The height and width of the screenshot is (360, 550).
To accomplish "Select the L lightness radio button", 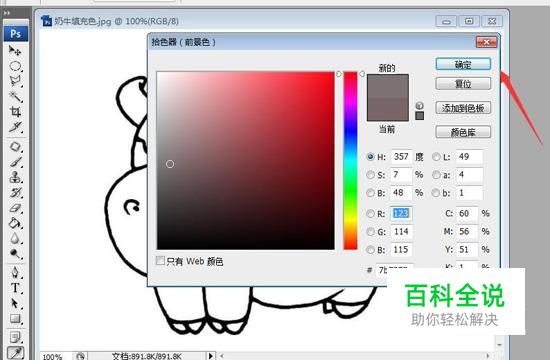I will click(436, 157).
